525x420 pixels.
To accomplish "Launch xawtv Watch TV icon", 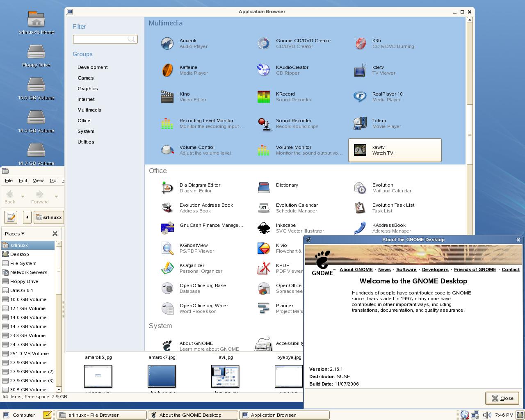I will pos(360,150).
